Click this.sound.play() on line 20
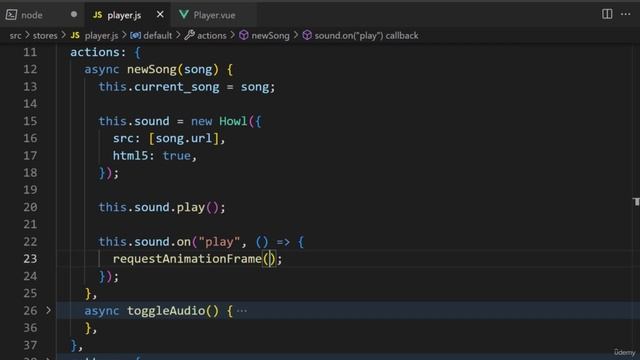This screenshot has width=640, height=360. 159,207
